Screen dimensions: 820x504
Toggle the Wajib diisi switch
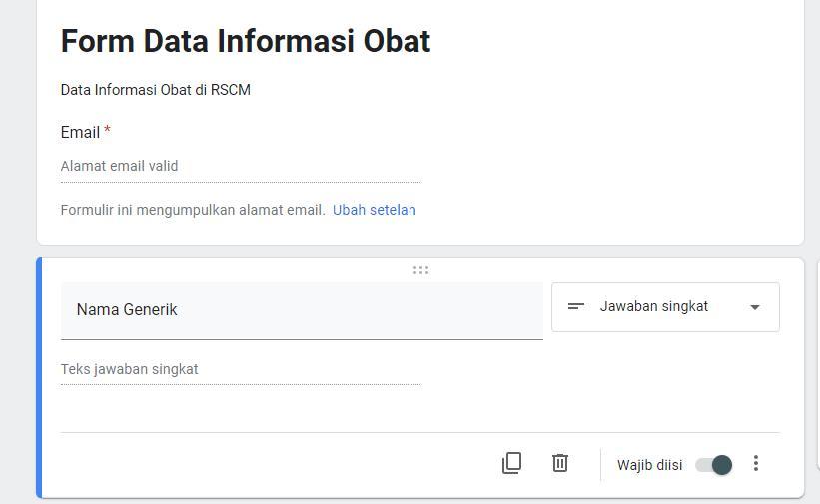714,465
